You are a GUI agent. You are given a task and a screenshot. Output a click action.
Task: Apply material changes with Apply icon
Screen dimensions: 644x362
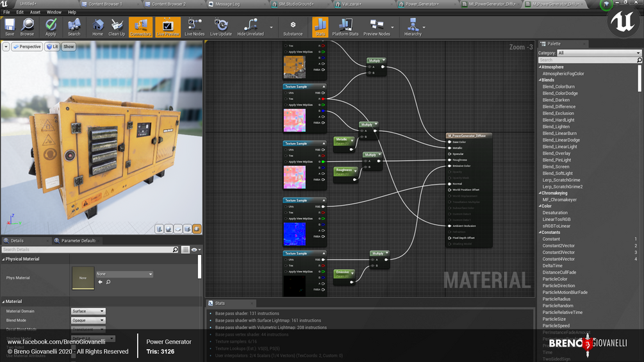(51, 27)
